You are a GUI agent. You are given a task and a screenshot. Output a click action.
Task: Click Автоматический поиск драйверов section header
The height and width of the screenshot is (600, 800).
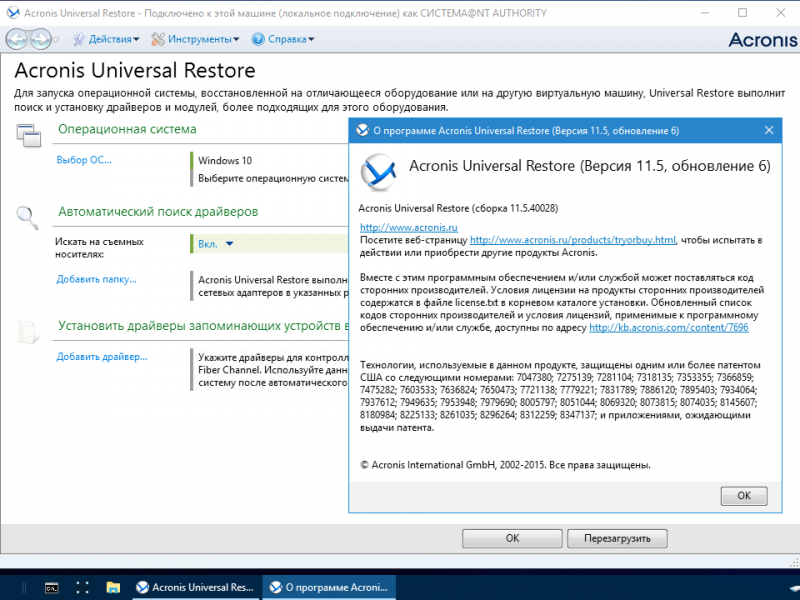[158, 211]
